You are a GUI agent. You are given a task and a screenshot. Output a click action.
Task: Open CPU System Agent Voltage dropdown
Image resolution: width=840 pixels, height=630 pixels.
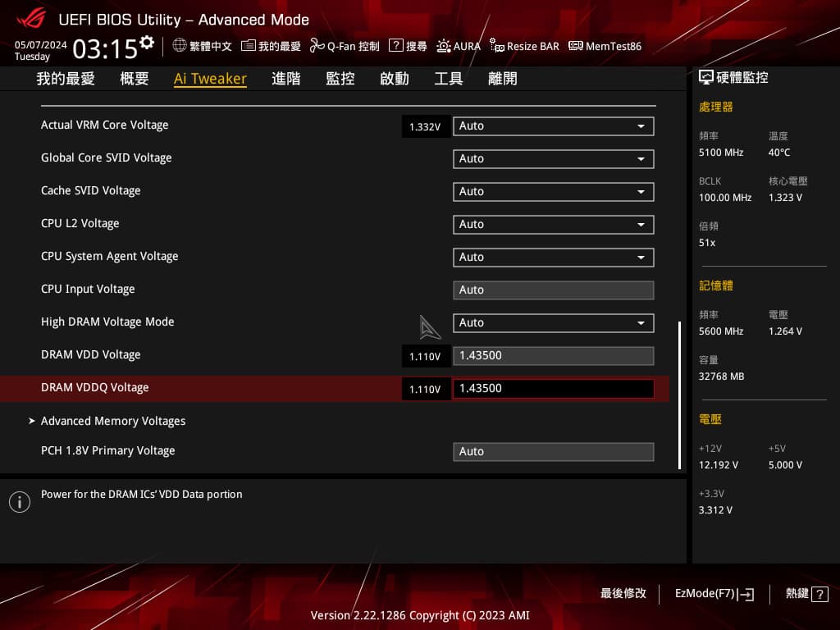point(554,257)
